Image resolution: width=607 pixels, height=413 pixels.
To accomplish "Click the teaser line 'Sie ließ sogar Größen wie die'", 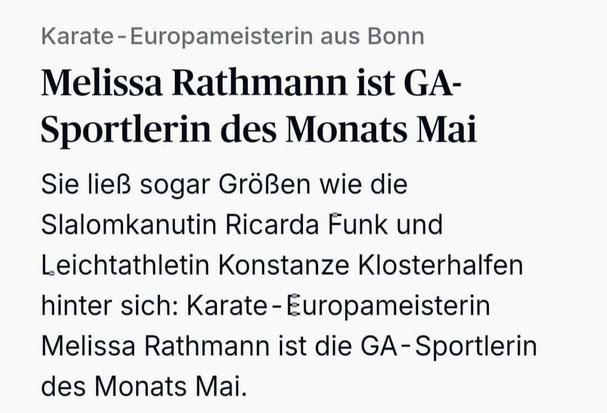I will [x=224, y=185].
